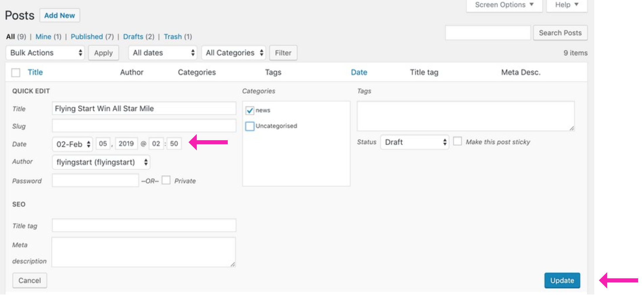Image resolution: width=644 pixels, height=295 pixels.
Task: Check the Uncategorised category checkbox
Action: coord(249,126)
